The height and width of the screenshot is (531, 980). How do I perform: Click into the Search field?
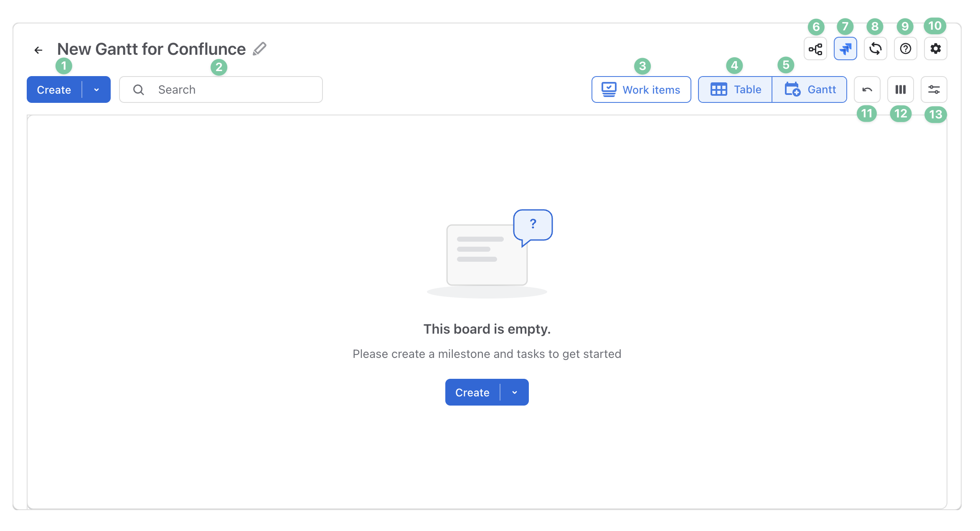[221, 89]
